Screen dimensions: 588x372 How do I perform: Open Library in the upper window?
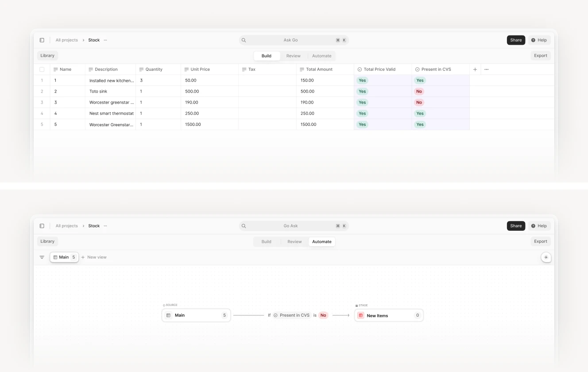[47, 56]
